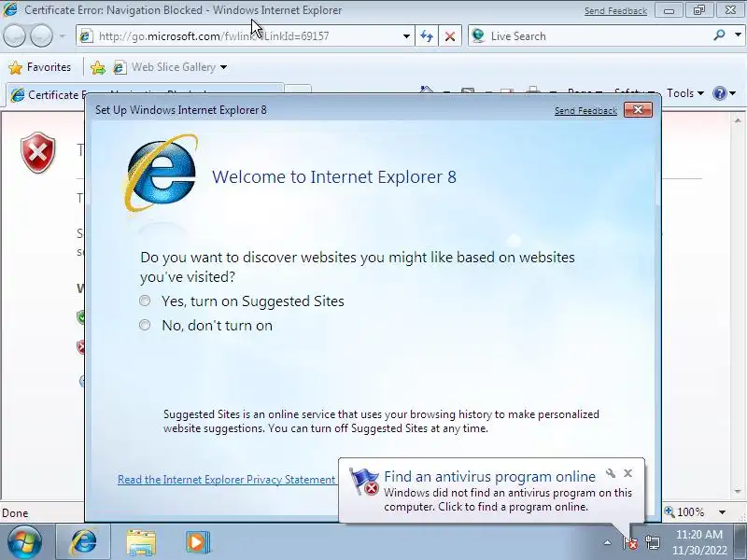Show hidden tray icons arrow
747x560 pixels.
(x=607, y=542)
